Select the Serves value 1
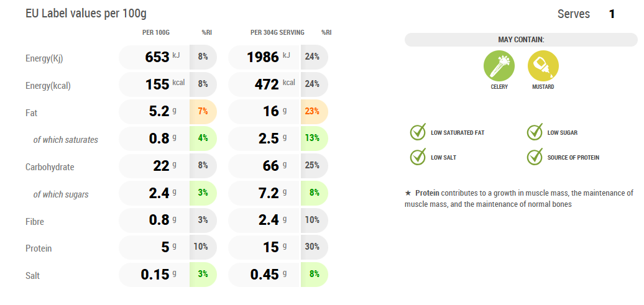The width and height of the screenshot is (644, 305). pos(612,14)
